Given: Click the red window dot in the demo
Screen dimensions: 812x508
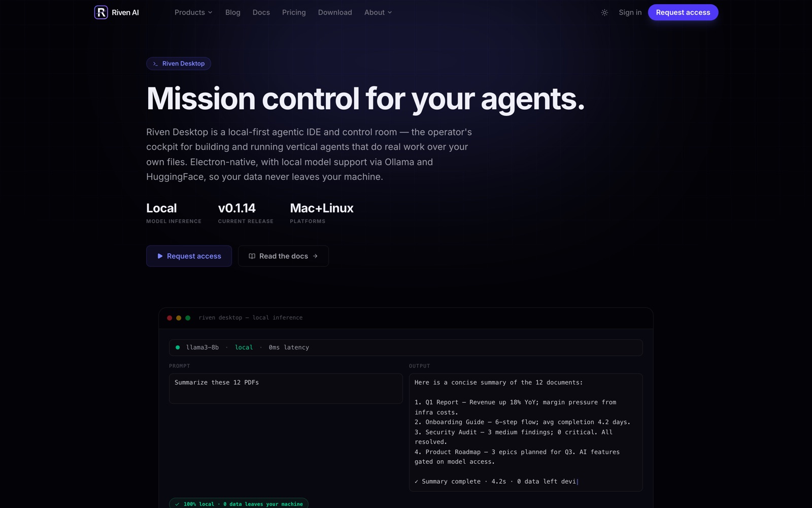Looking at the screenshot, I should [x=170, y=318].
